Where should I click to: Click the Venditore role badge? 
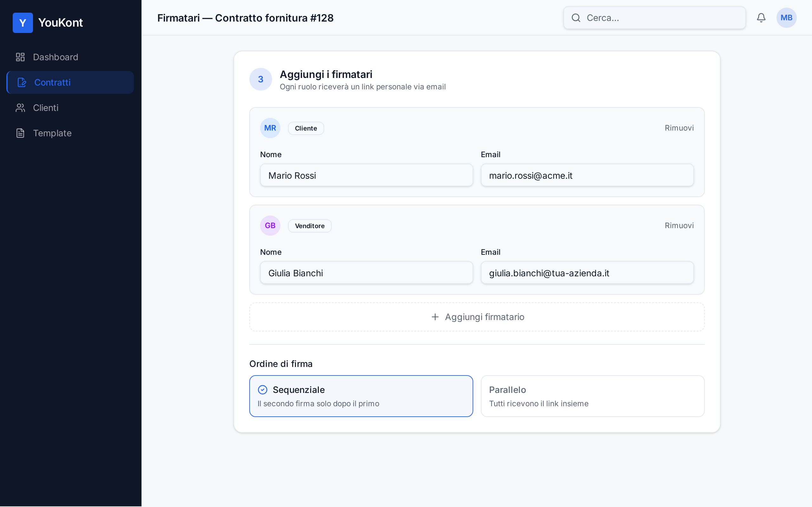tap(309, 226)
